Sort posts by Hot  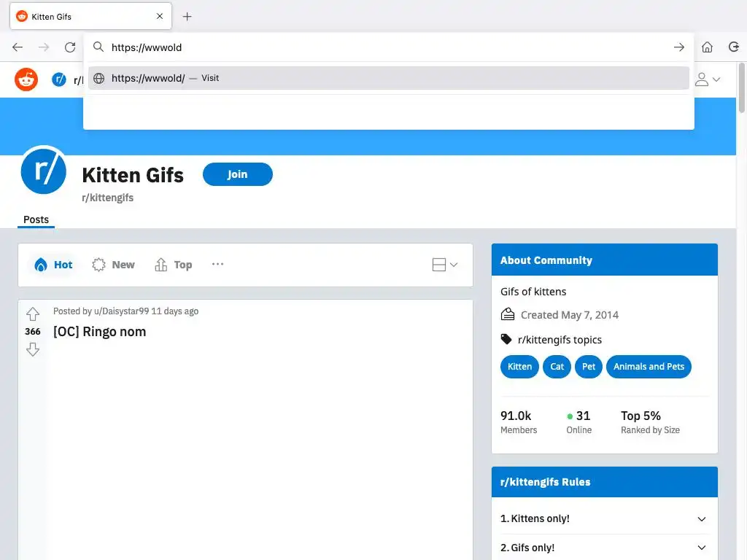[x=53, y=265]
